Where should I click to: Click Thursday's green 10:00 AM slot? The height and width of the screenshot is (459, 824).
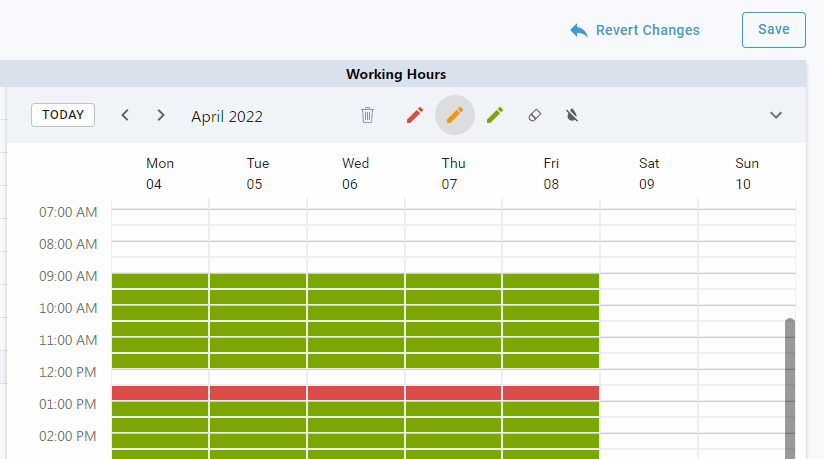click(x=453, y=313)
